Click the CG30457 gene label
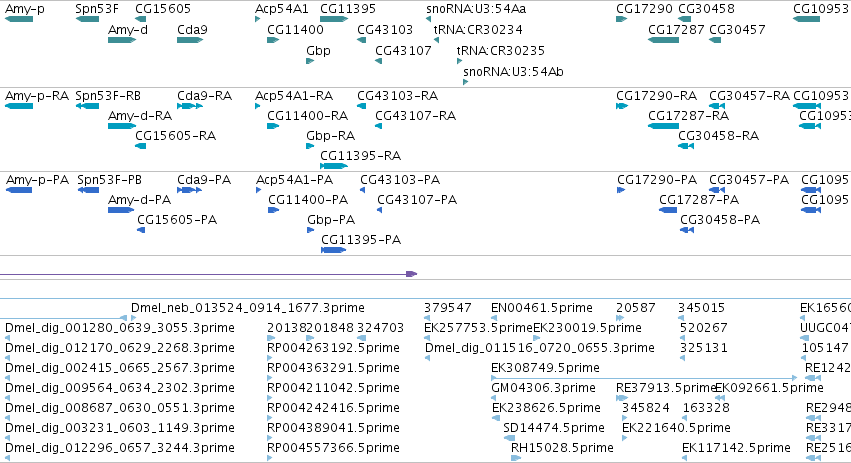Screen dimensions: 851x463 coord(737,29)
